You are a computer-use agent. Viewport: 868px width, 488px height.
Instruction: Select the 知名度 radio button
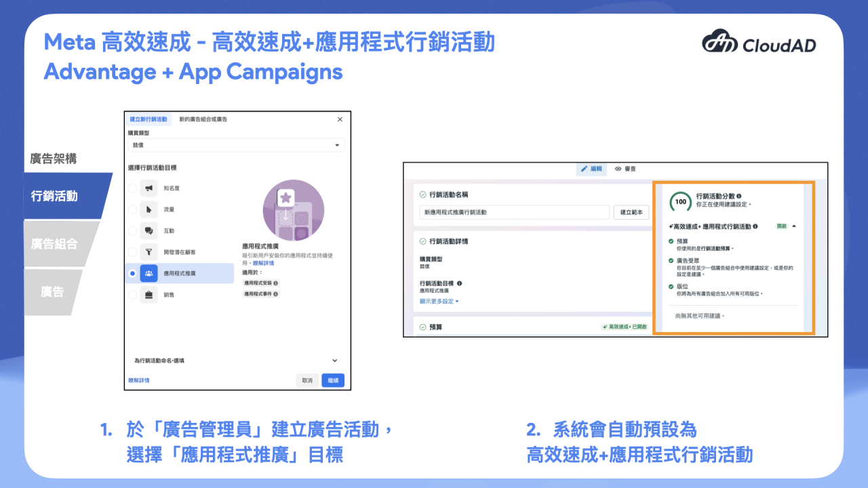pos(132,188)
